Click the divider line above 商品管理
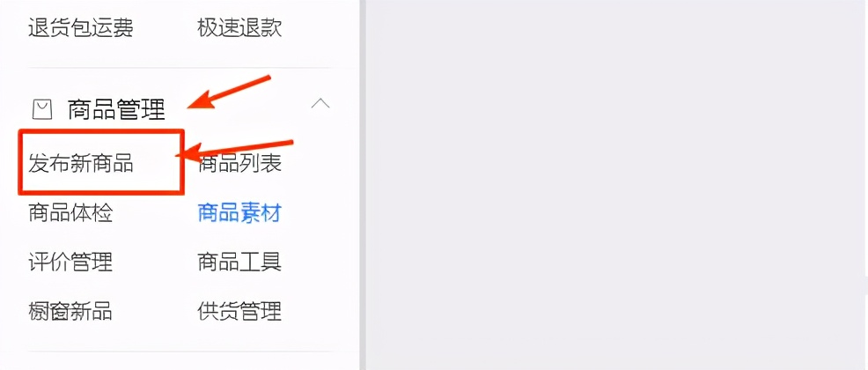868x370 pixels. tap(180, 68)
